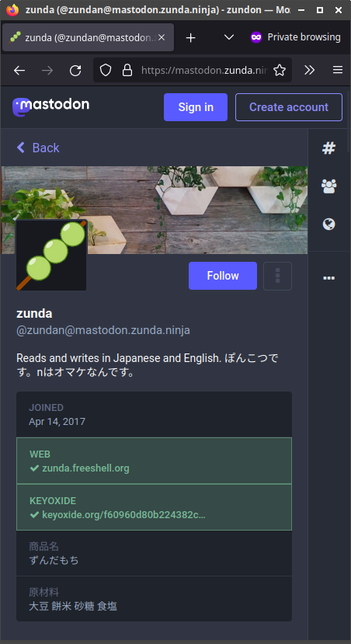Open the local community people icon
The width and height of the screenshot is (351, 644).
click(x=328, y=186)
